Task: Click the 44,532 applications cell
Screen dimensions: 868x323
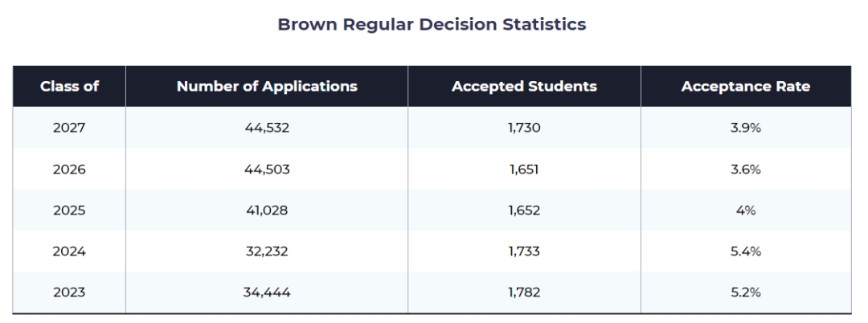Action: click(x=267, y=129)
